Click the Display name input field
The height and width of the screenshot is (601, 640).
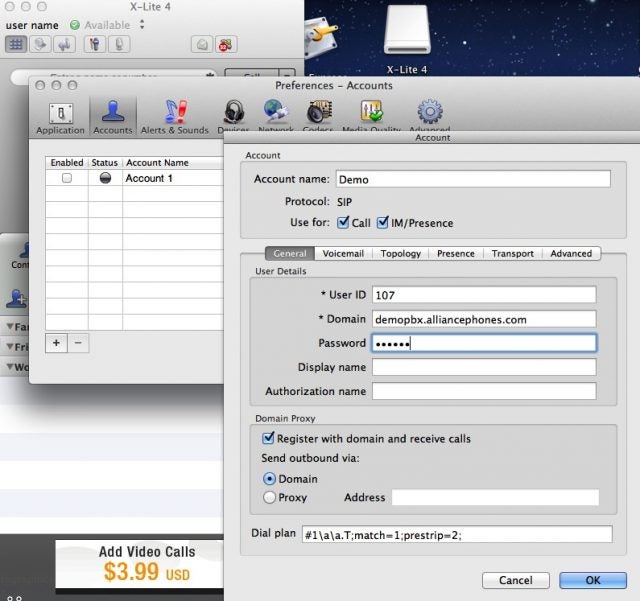tap(484, 367)
